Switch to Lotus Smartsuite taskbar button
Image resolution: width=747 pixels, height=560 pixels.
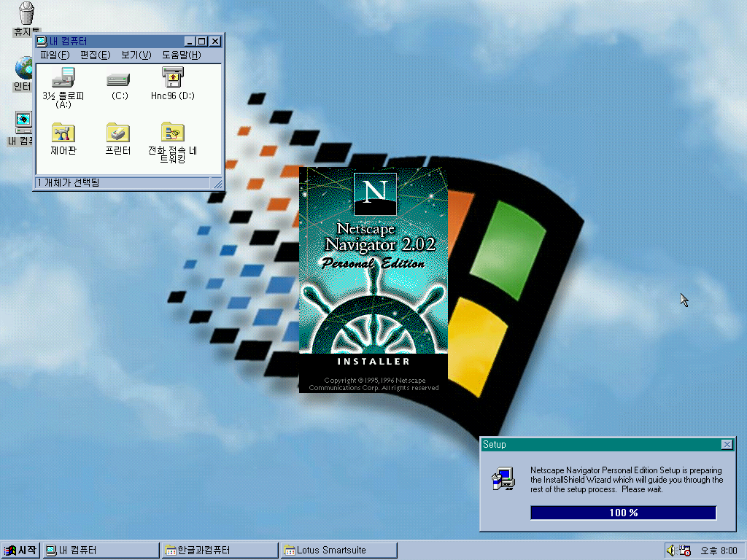[x=338, y=551]
